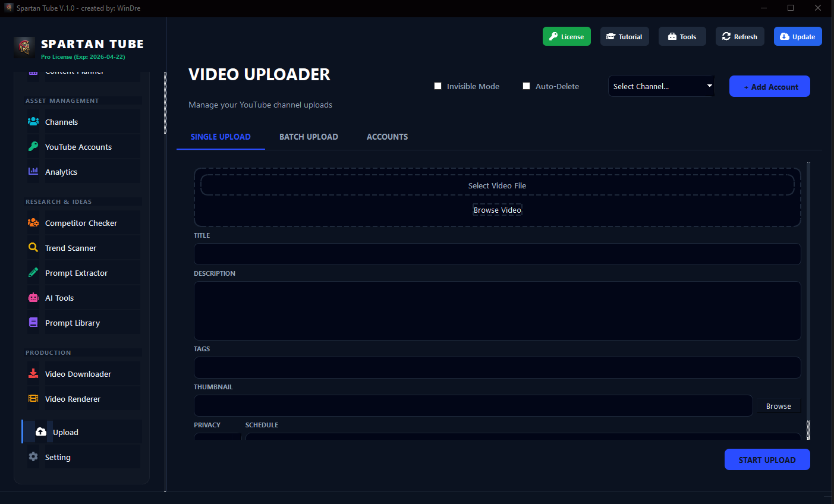
Task: Open YouTube Accounts via the key icon
Action: 33,146
